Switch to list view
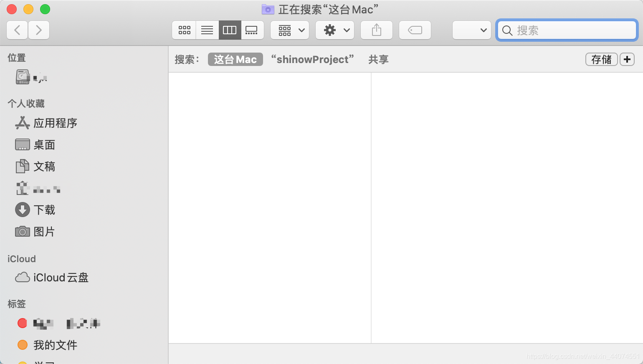 pos(207,30)
